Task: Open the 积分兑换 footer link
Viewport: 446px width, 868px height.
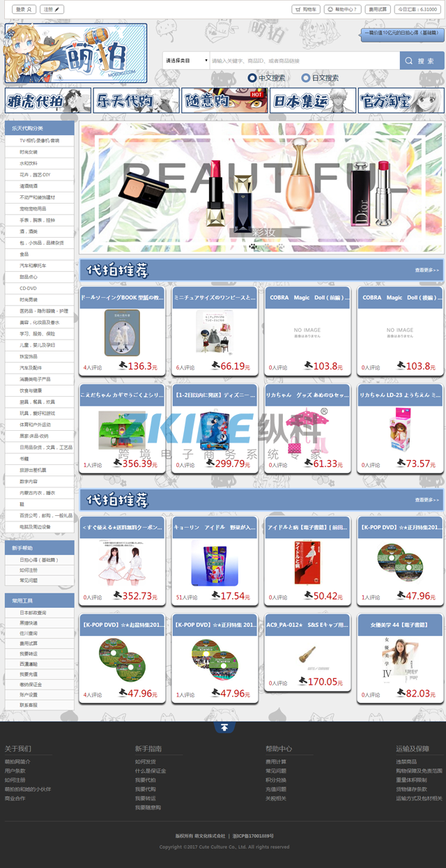Action: [276, 780]
